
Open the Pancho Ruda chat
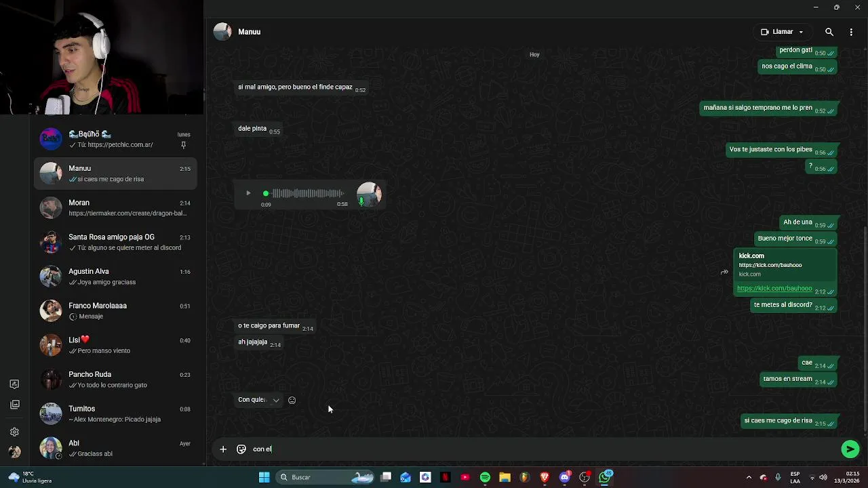click(x=115, y=380)
